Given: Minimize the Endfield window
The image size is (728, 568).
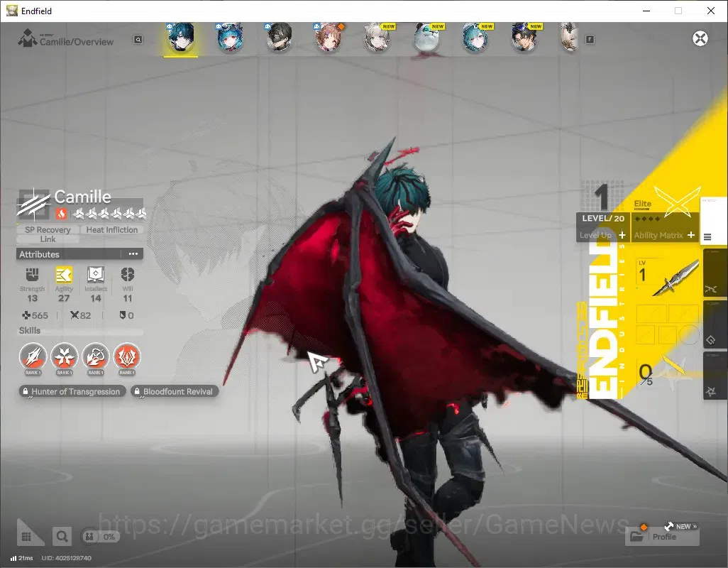Looking at the screenshot, I should [646, 11].
